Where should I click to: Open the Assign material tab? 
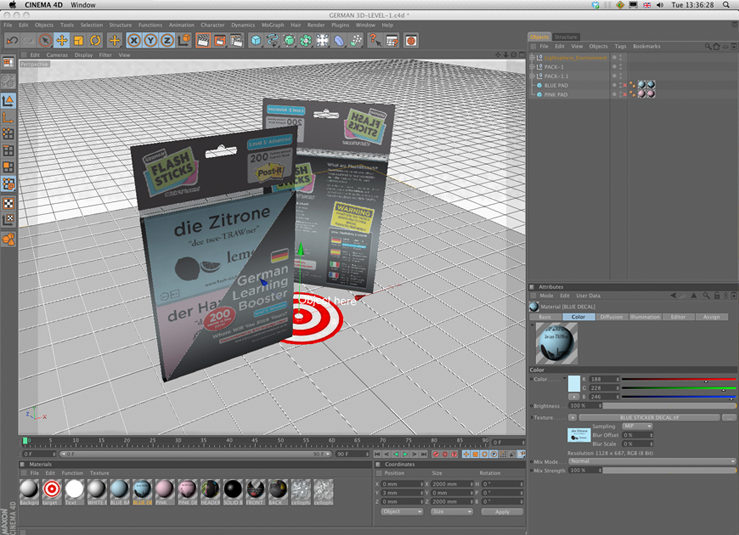coord(712,317)
